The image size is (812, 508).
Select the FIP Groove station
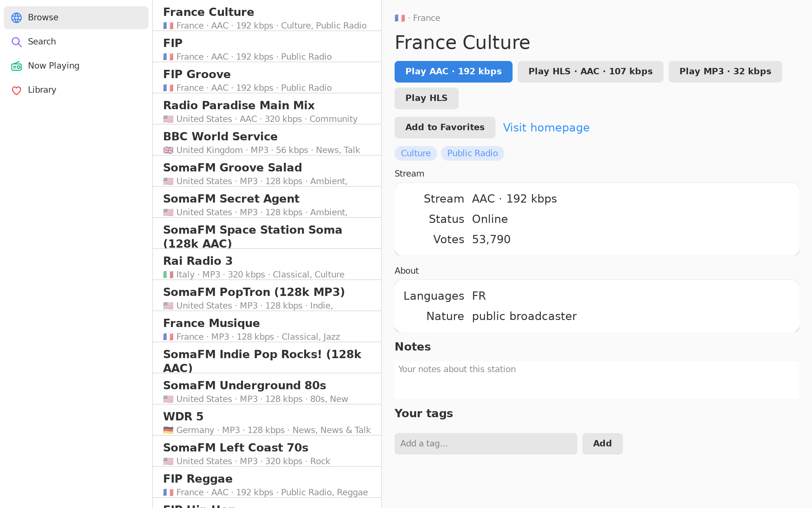tap(267, 77)
